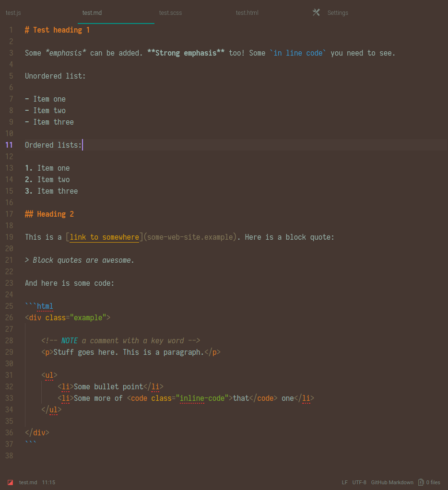Click the '*emphasis*' italic text
Image resolution: width=448 pixels, height=490 pixels.
pyautogui.click(x=66, y=53)
